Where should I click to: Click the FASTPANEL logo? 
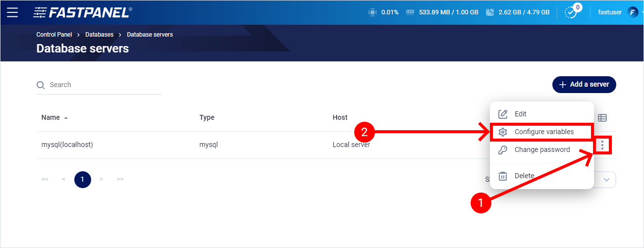(83, 12)
